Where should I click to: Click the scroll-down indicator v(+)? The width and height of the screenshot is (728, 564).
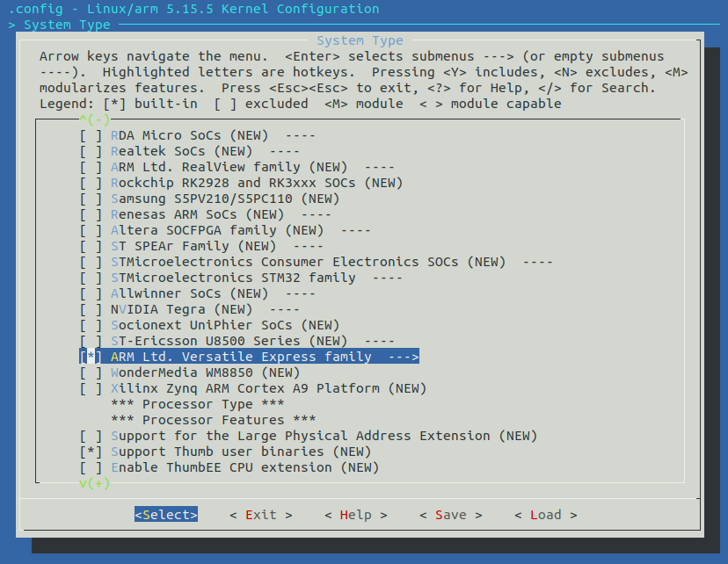95,483
